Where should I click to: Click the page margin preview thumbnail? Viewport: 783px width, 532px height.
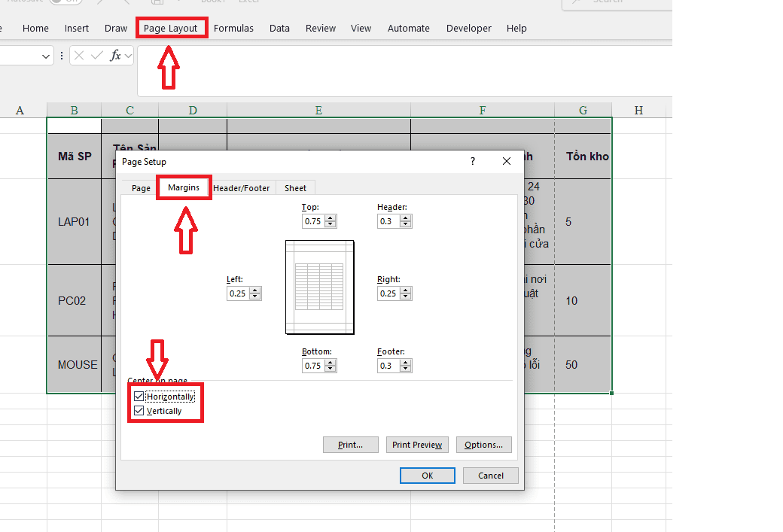click(x=319, y=287)
